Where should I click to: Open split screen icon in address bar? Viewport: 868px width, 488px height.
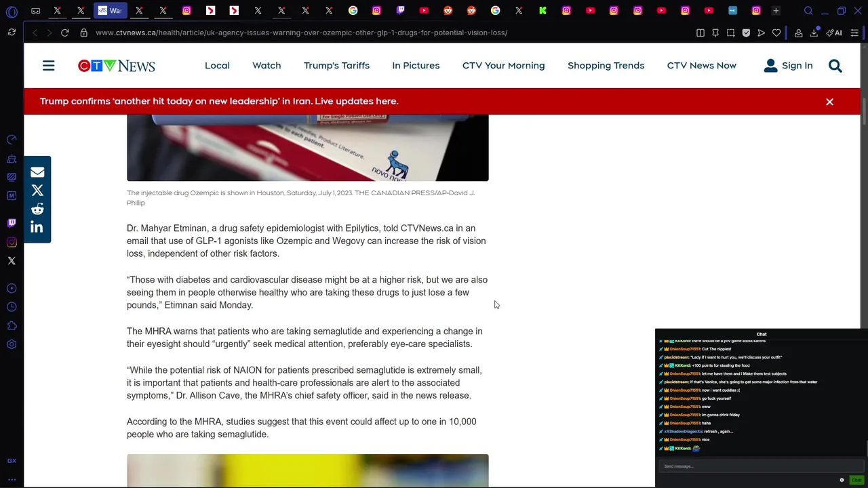pyautogui.click(x=701, y=33)
